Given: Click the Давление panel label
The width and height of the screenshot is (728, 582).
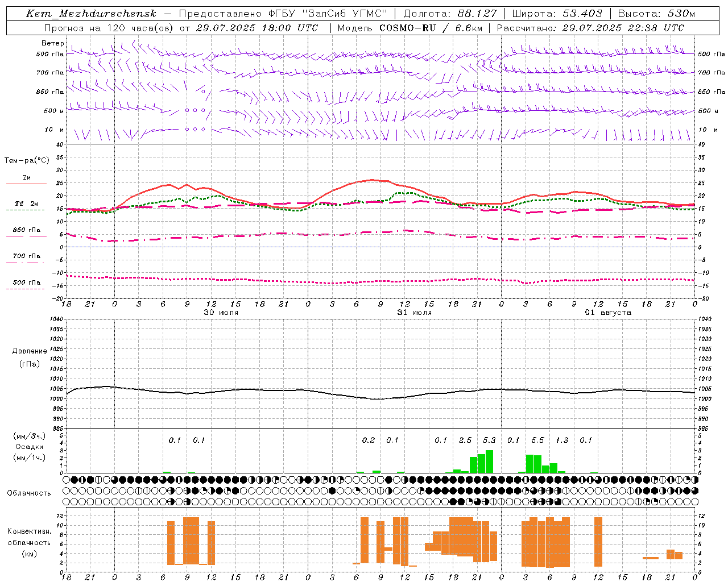Looking at the screenshot, I should (x=29, y=351).
